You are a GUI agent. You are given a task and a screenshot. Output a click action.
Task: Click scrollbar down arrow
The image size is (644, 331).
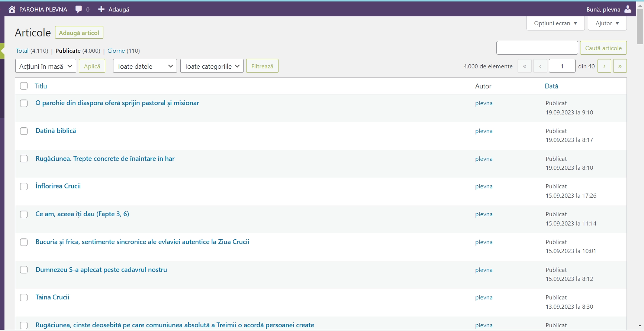[640, 325]
